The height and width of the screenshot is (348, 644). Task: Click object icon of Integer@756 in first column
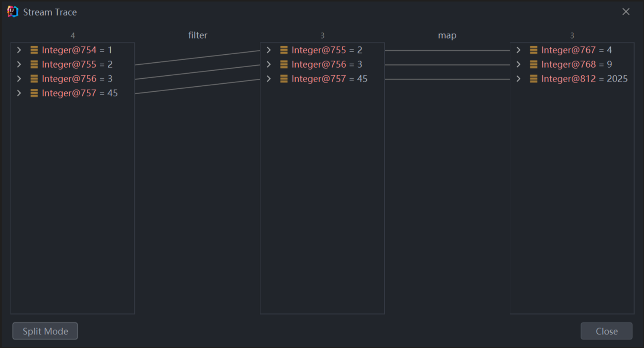(x=34, y=79)
